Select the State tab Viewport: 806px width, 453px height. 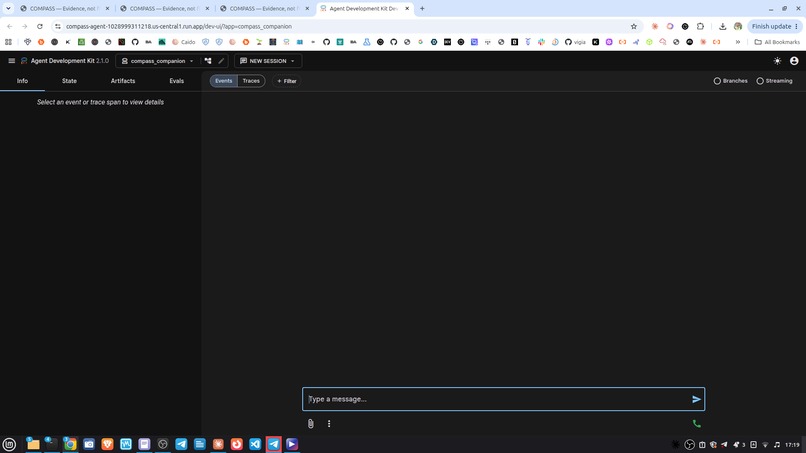[x=69, y=81]
